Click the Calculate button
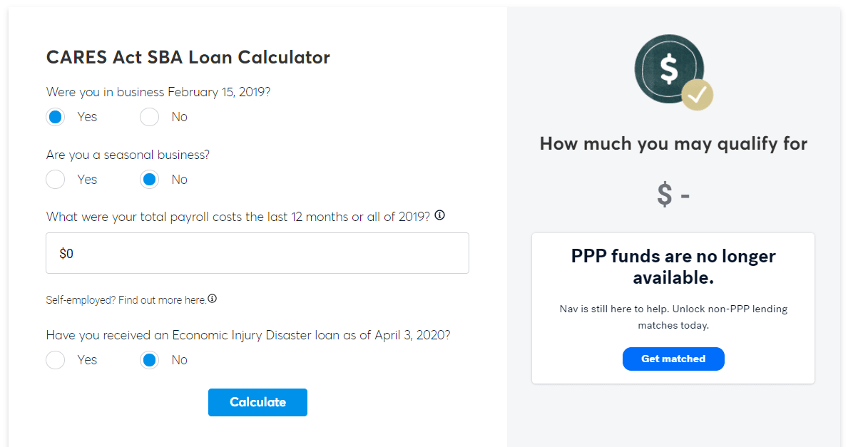The width and height of the screenshot is (868, 447). (257, 402)
